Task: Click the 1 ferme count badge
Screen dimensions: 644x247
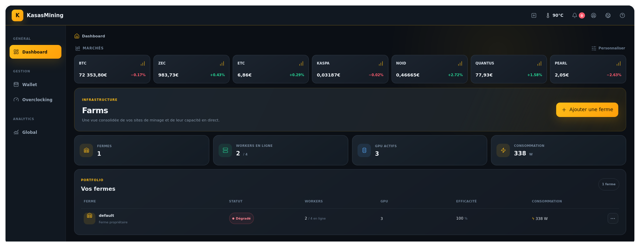Action: (x=609, y=184)
